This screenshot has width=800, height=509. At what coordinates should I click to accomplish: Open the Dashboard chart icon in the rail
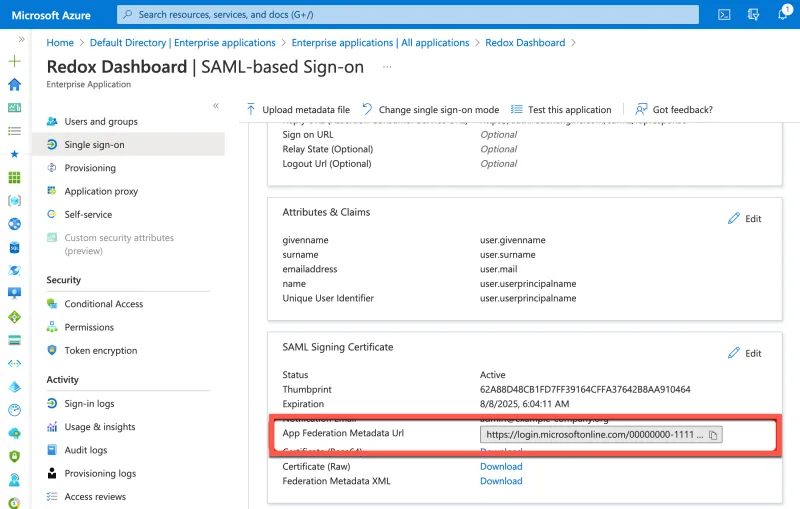(x=15, y=108)
